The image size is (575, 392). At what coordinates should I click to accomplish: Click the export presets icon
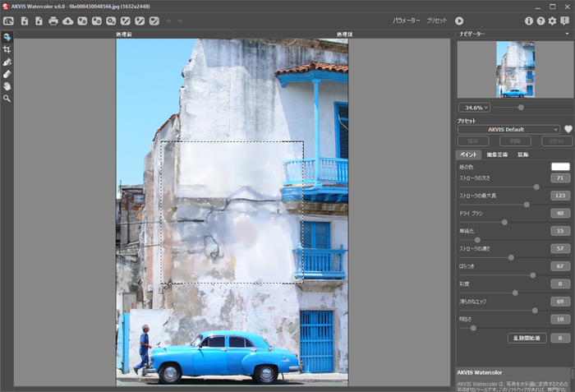(96, 21)
